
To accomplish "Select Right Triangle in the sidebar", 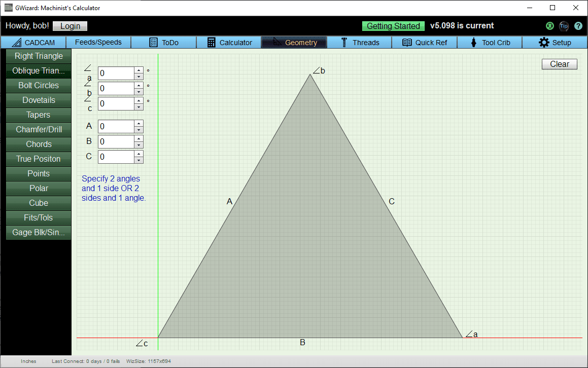I will coord(38,56).
